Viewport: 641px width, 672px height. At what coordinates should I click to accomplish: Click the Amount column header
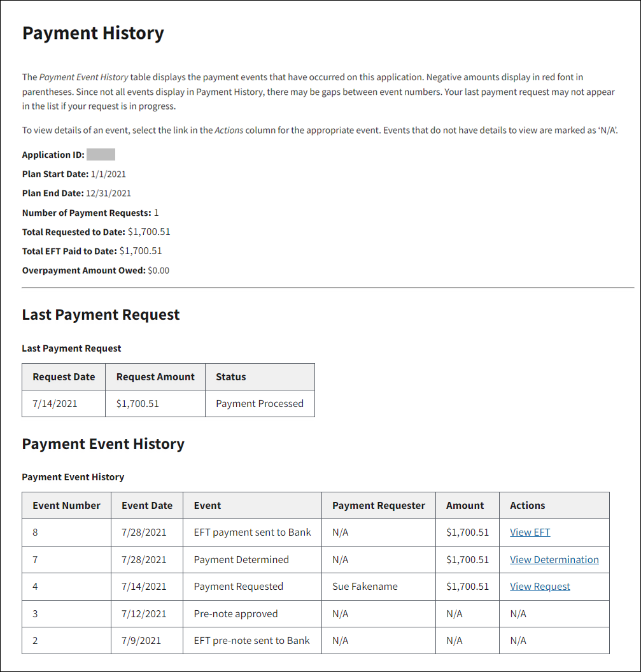[465, 506]
